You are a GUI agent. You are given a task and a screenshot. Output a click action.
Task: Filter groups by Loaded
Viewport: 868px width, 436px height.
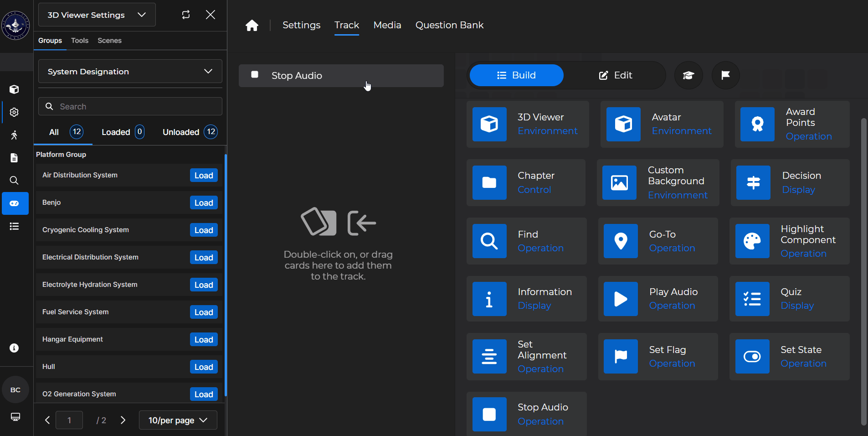click(x=123, y=132)
